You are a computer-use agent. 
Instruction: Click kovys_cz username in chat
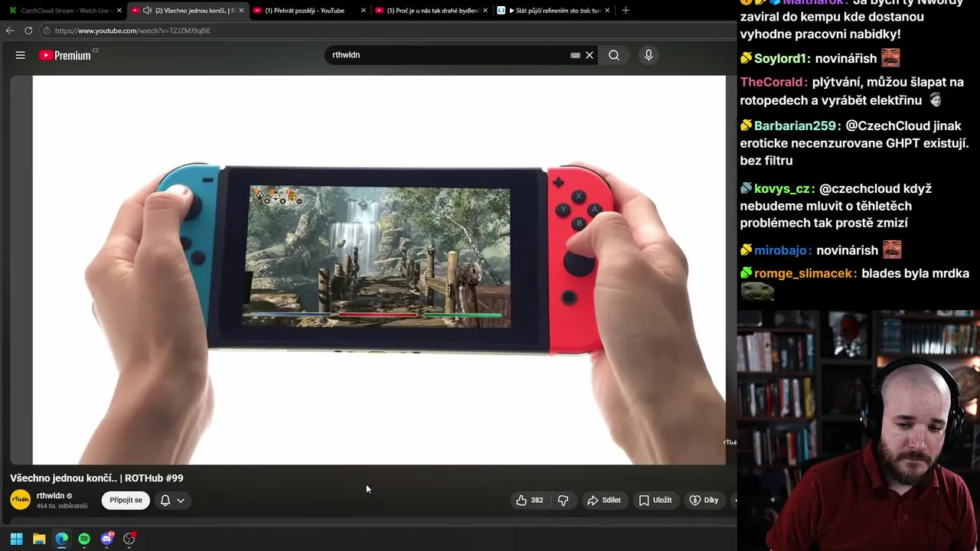point(783,188)
